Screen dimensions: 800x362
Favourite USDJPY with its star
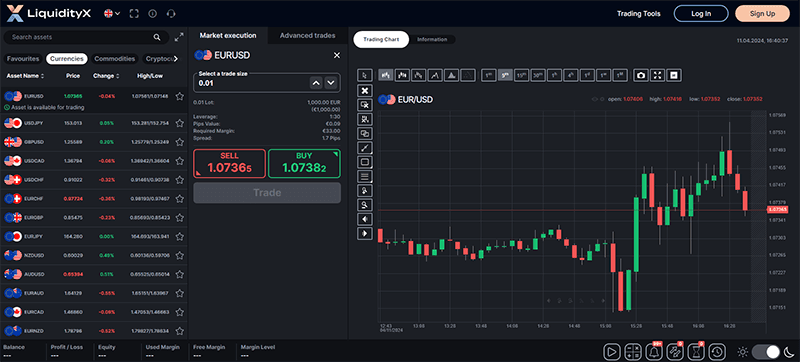[180, 123]
